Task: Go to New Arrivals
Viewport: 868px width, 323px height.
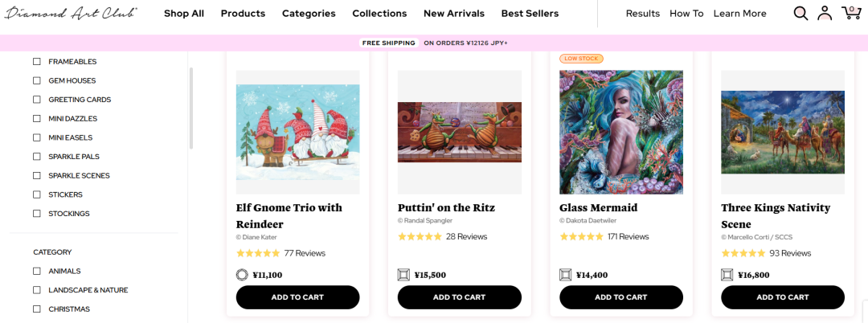Action: (x=454, y=14)
